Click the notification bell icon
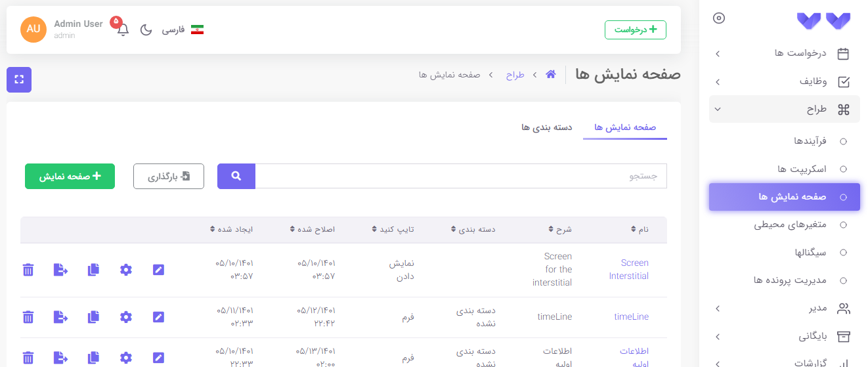Image resolution: width=868 pixels, height=367 pixels. pyautogui.click(x=123, y=30)
